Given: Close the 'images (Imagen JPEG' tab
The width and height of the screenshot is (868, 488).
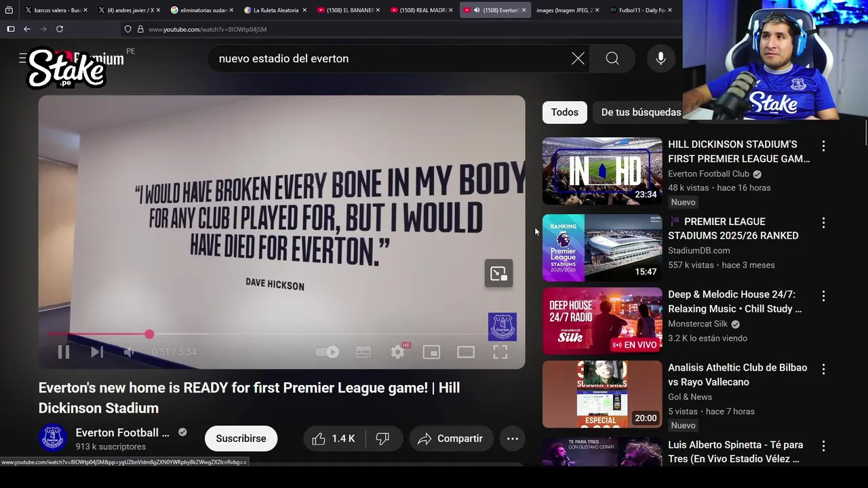Looking at the screenshot, I should point(597,10).
